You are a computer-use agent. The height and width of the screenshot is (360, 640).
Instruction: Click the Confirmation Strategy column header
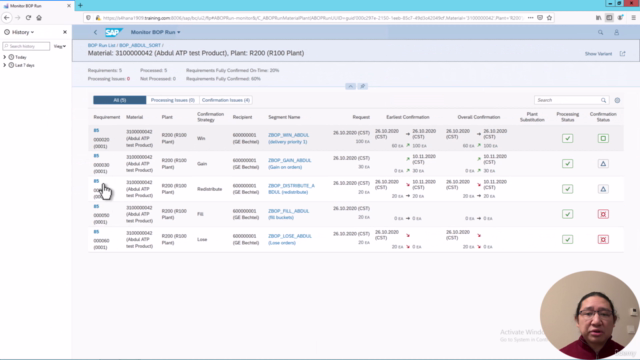tap(210, 117)
